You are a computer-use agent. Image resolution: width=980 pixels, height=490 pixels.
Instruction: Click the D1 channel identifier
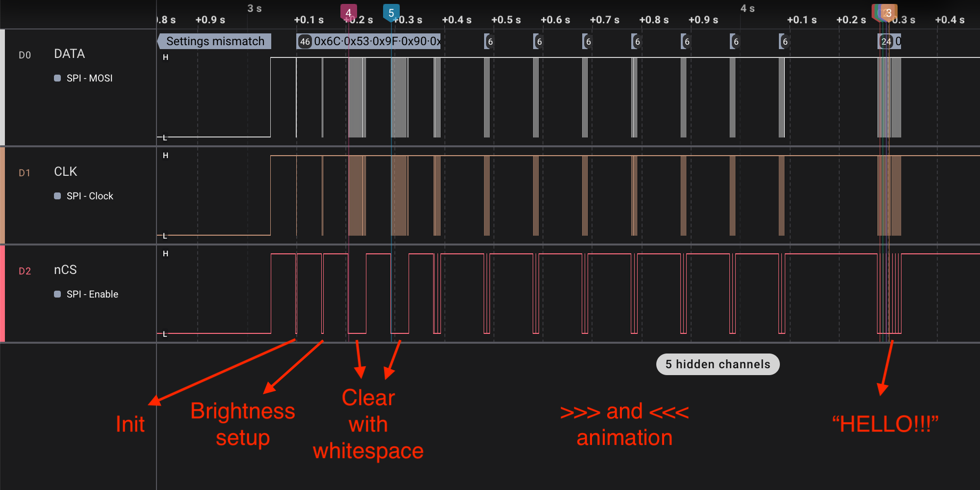[25, 173]
